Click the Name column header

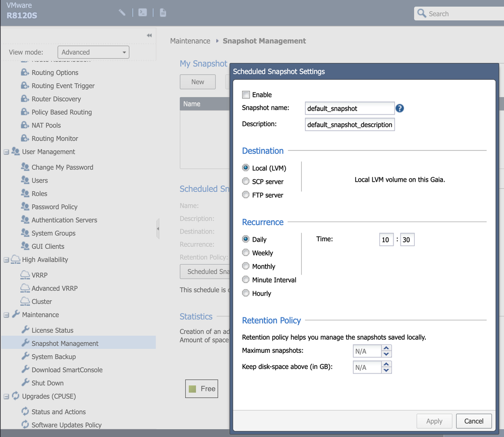205,104
